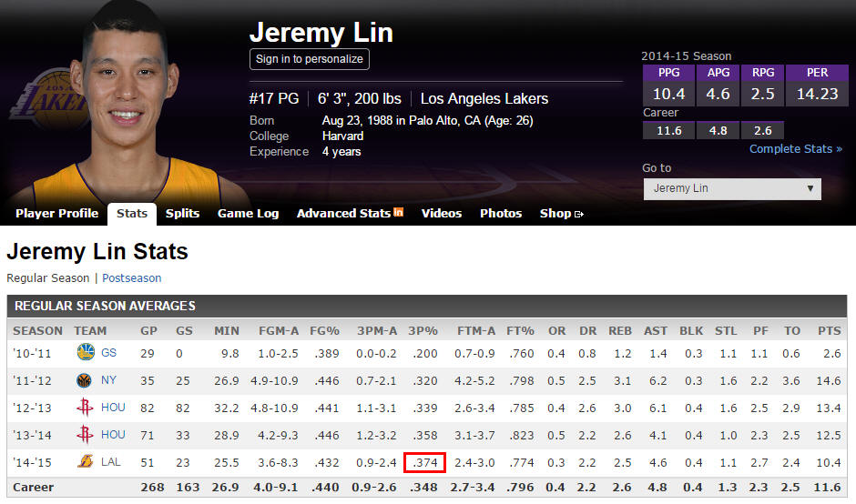Click the Career row label
856x504 pixels.
(x=34, y=488)
